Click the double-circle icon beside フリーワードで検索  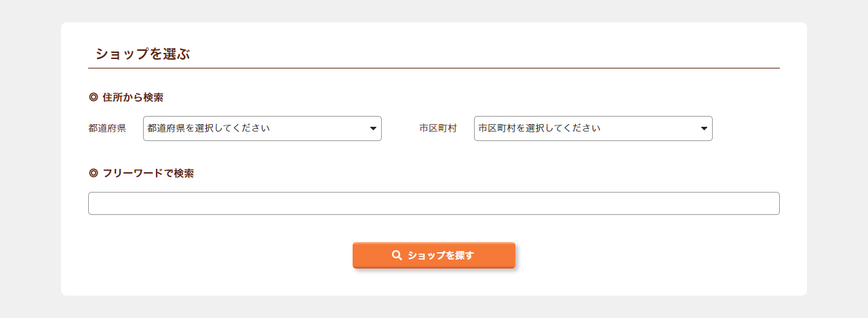94,173
